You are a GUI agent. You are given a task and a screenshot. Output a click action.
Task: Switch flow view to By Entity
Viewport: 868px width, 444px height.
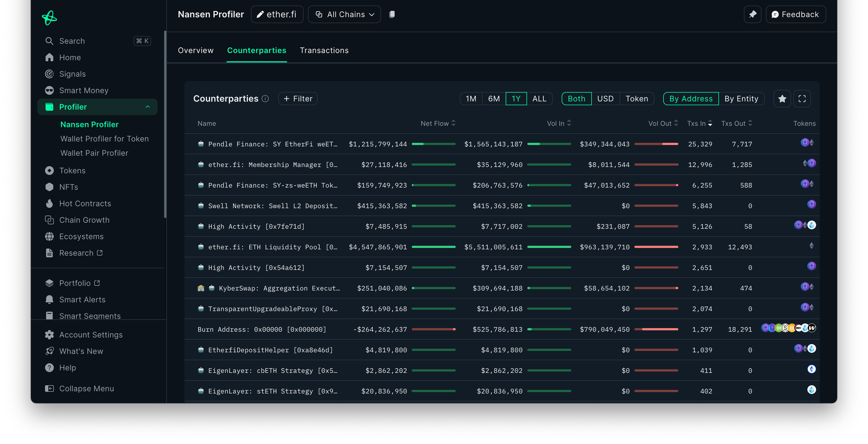point(742,99)
